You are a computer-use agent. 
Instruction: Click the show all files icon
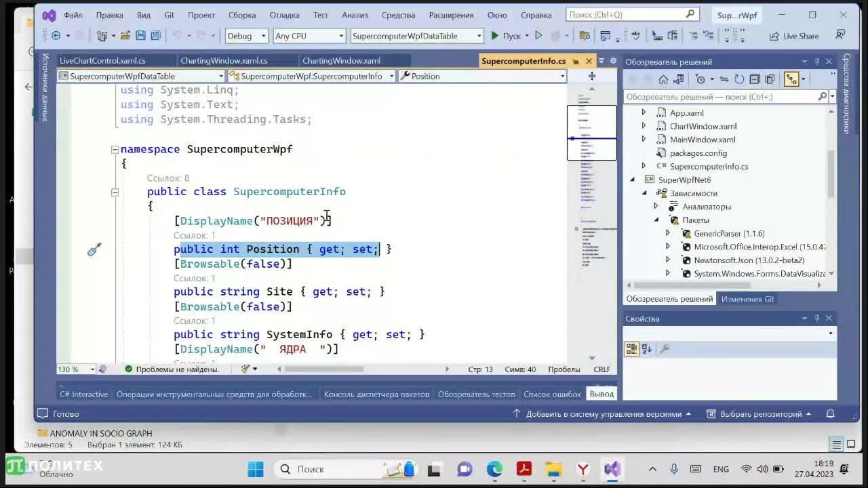coord(770,79)
